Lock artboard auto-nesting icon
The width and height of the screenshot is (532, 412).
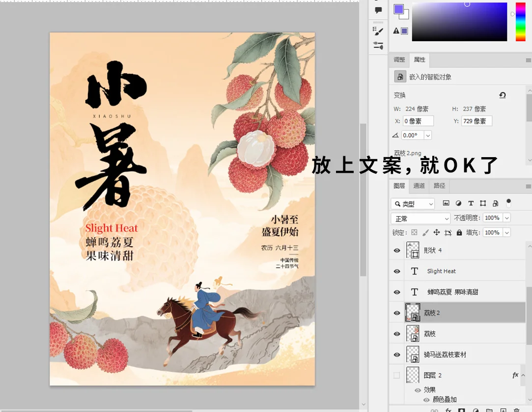pos(448,233)
